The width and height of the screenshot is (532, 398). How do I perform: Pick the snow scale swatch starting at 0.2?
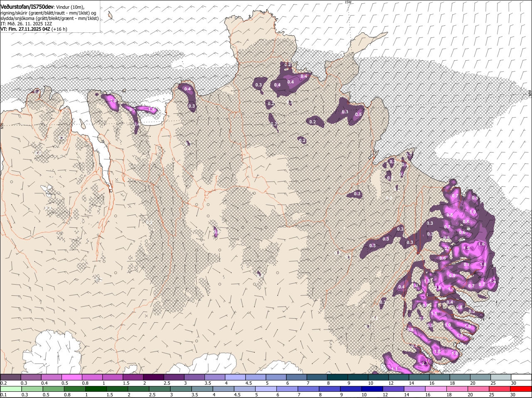tap(10, 377)
